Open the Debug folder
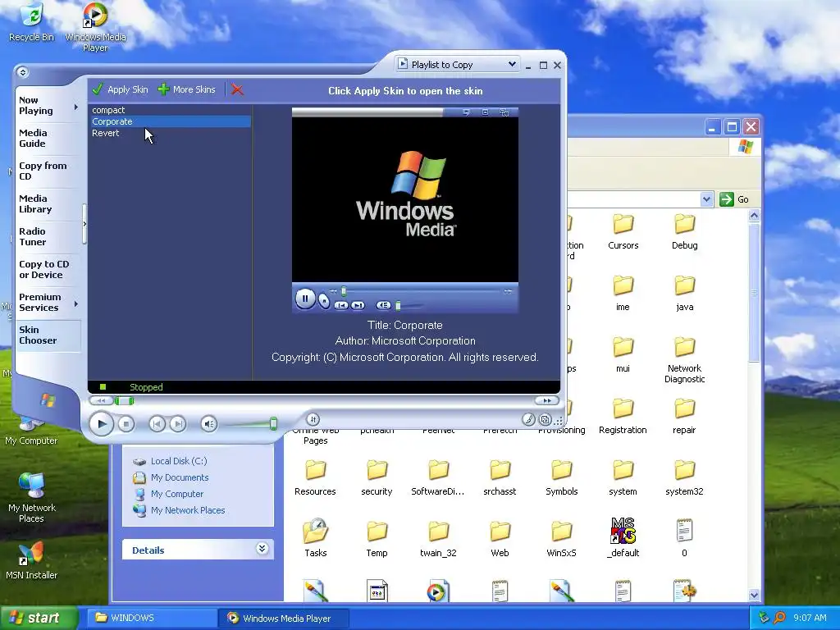 (685, 232)
